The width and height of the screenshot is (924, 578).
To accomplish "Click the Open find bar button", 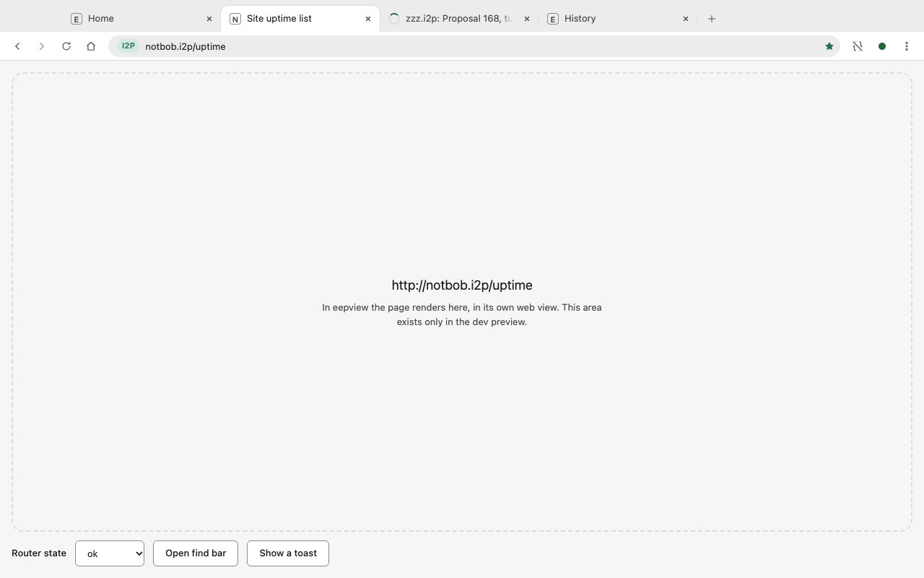I will tap(196, 553).
